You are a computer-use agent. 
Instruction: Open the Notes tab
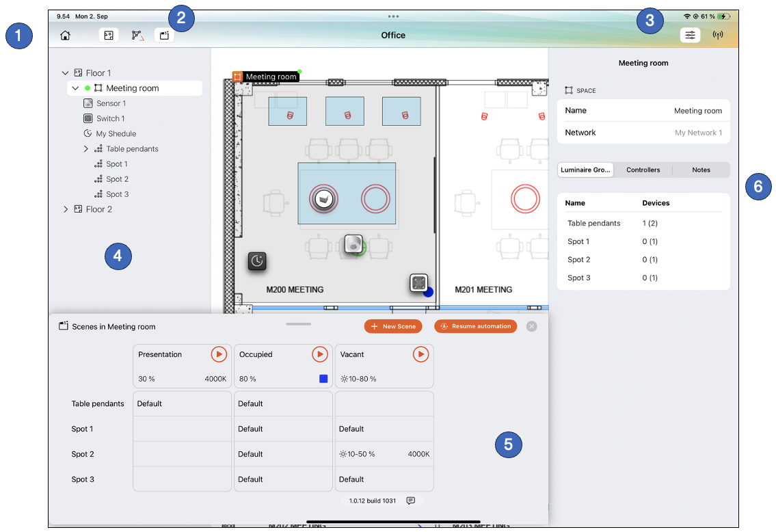click(x=701, y=170)
